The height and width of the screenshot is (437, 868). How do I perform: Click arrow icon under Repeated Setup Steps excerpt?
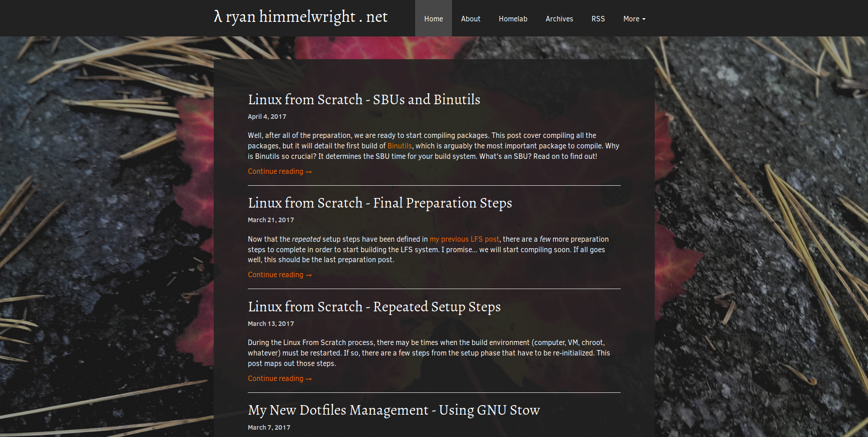point(309,379)
